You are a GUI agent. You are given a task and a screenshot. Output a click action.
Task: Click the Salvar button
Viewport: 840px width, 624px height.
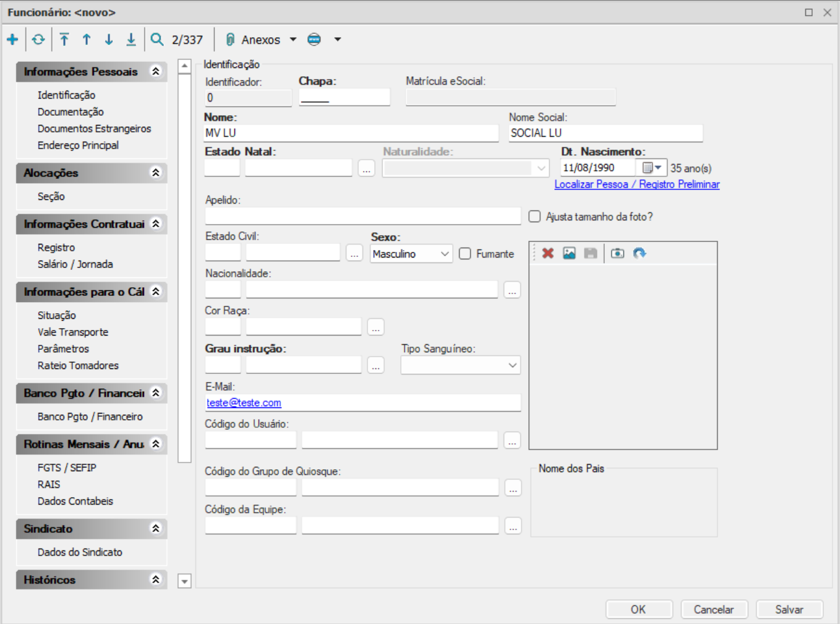pyautogui.click(x=789, y=609)
